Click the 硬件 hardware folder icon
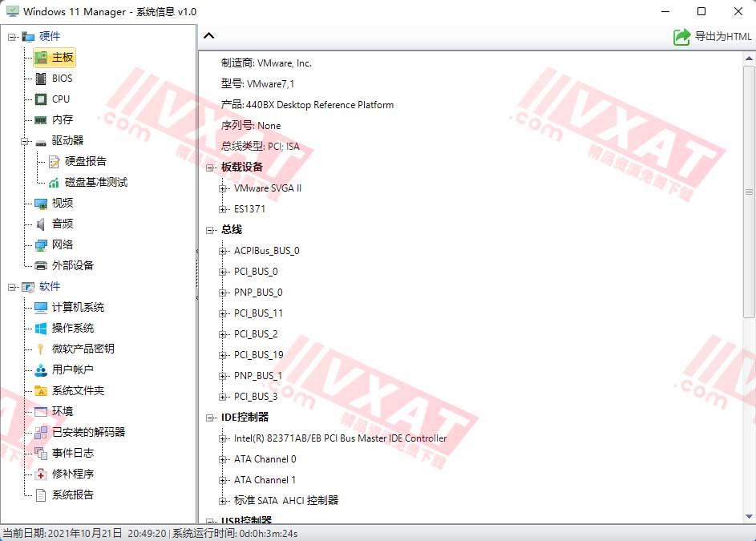 pos(28,37)
